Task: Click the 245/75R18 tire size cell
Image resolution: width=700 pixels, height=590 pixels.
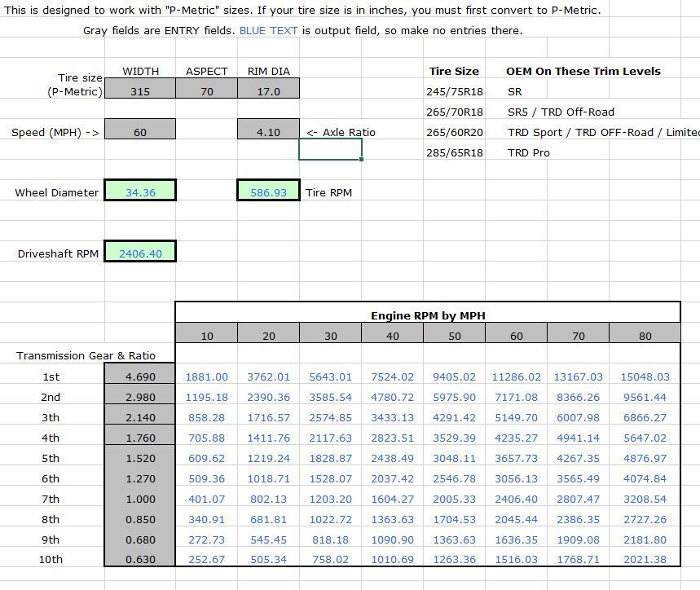Action: click(454, 91)
